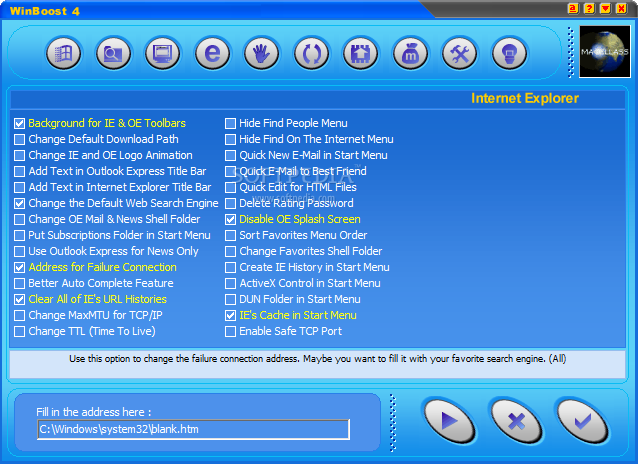The image size is (638, 464).
Task: Click the orange 'a' about title icon
Action: click(x=573, y=9)
